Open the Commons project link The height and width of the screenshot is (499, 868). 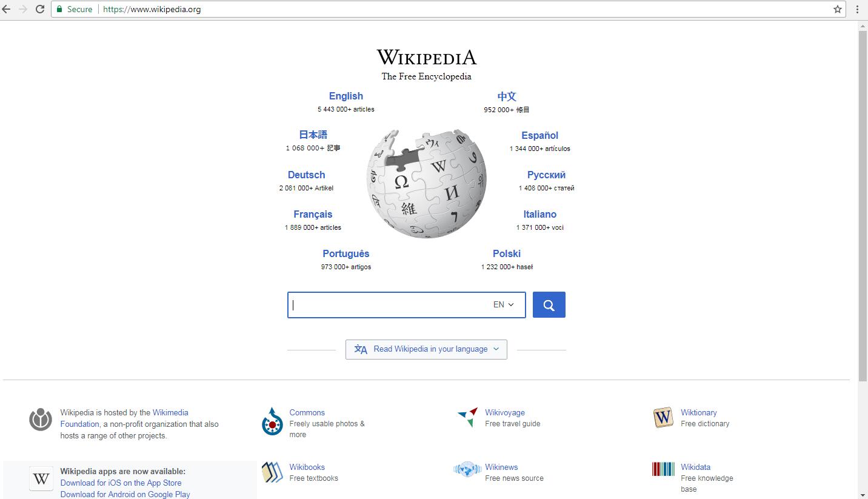click(x=307, y=412)
